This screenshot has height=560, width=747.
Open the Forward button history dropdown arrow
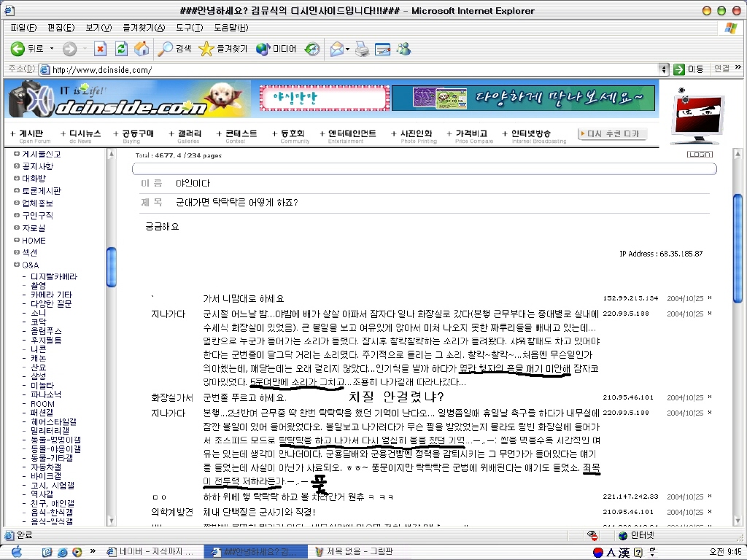(x=85, y=49)
